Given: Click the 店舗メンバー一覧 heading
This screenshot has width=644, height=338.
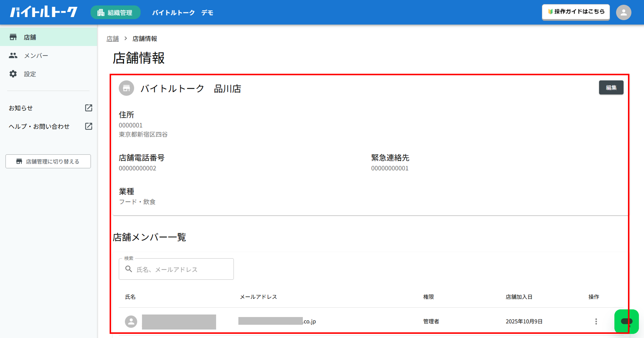Looking at the screenshot, I should (149, 237).
